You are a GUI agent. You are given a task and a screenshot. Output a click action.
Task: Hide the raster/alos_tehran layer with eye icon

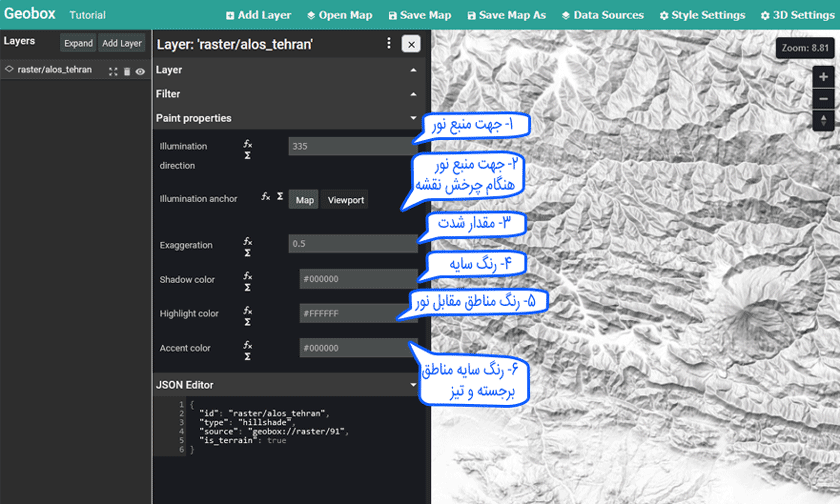pos(141,71)
